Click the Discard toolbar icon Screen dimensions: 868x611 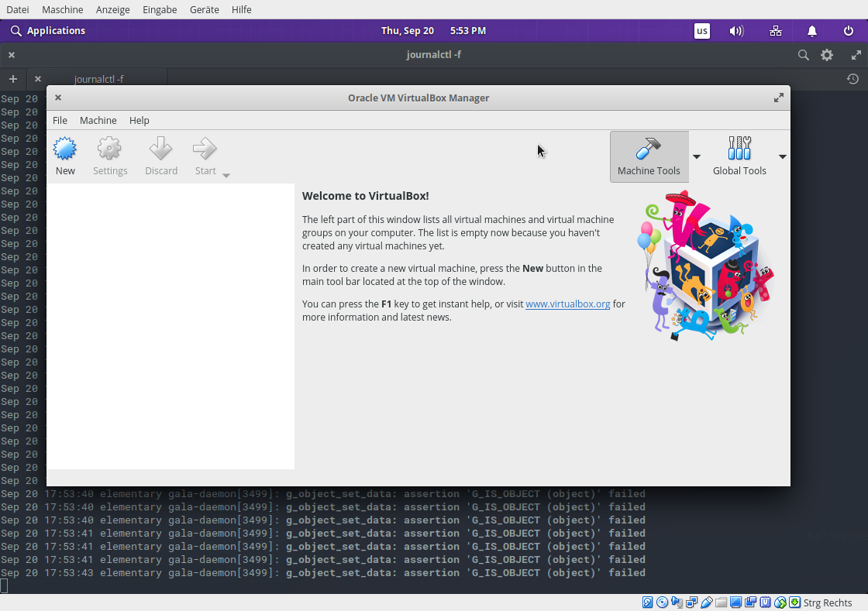161,149
